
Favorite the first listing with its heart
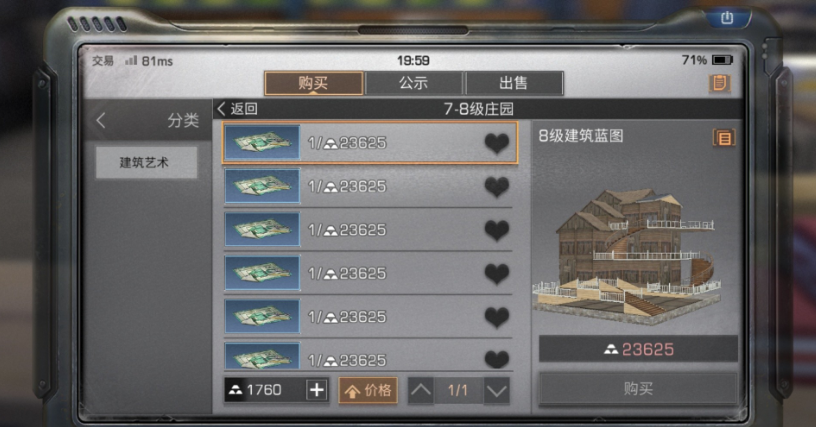pos(496,143)
